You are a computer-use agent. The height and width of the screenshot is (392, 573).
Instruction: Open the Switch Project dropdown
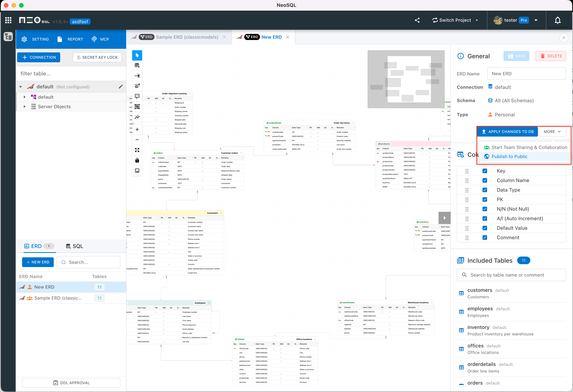point(455,20)
